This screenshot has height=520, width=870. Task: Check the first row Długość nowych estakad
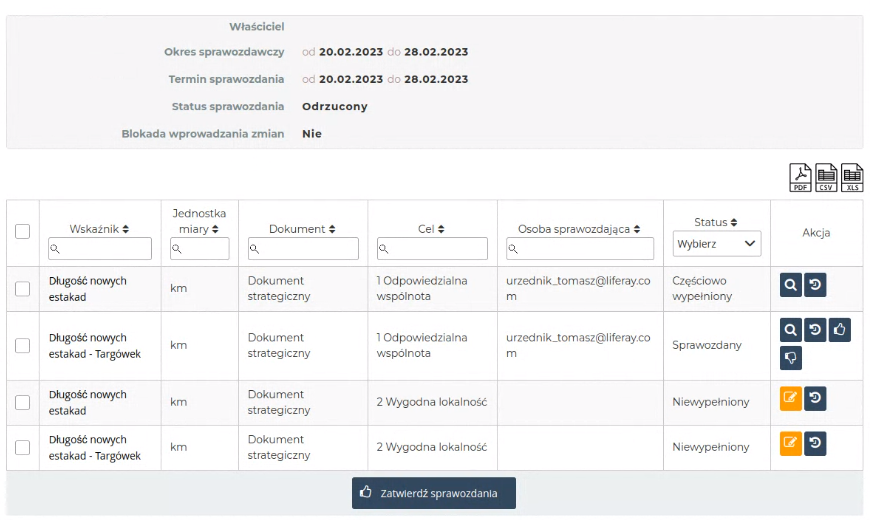coord(23,288)
